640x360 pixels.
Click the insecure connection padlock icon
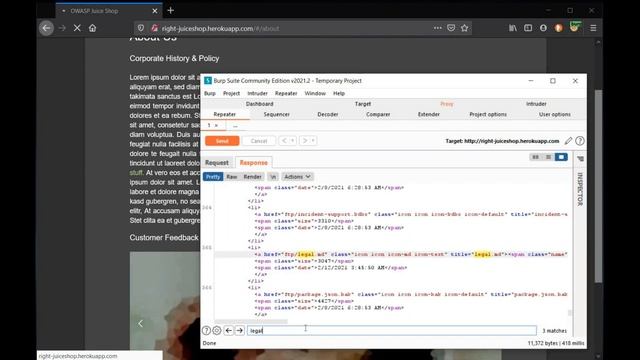click(154, 28)
